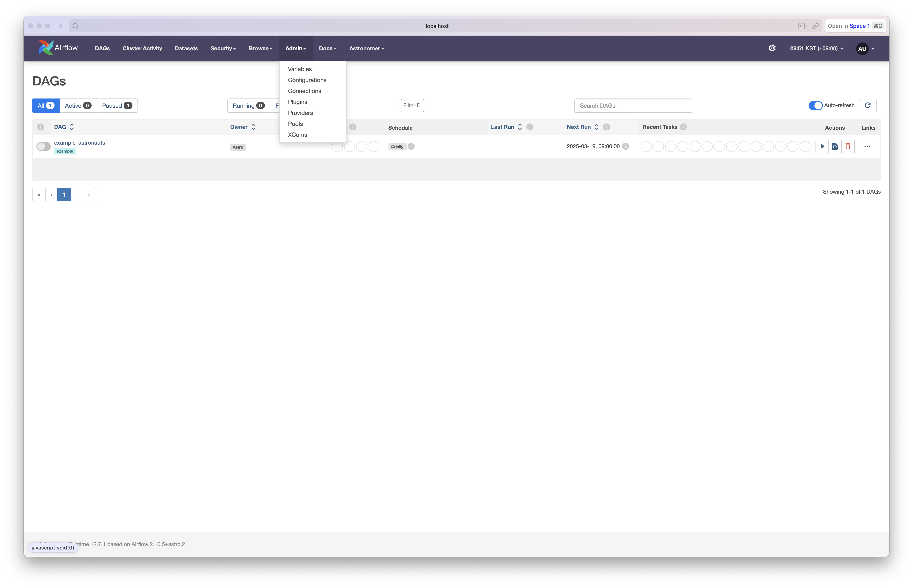The image size is (913, 588).
Task: Click the refresh icon beside Auto-refresh
Action: tap(867, 105)
